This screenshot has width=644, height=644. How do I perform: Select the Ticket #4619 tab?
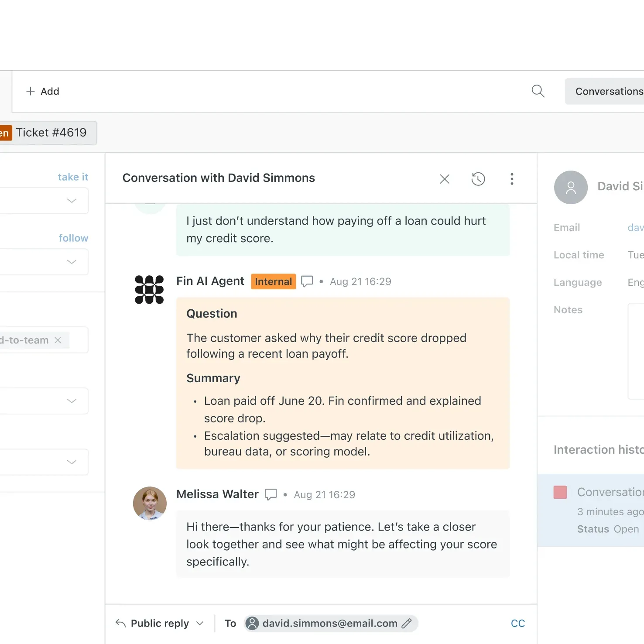(x=48, y=133)
